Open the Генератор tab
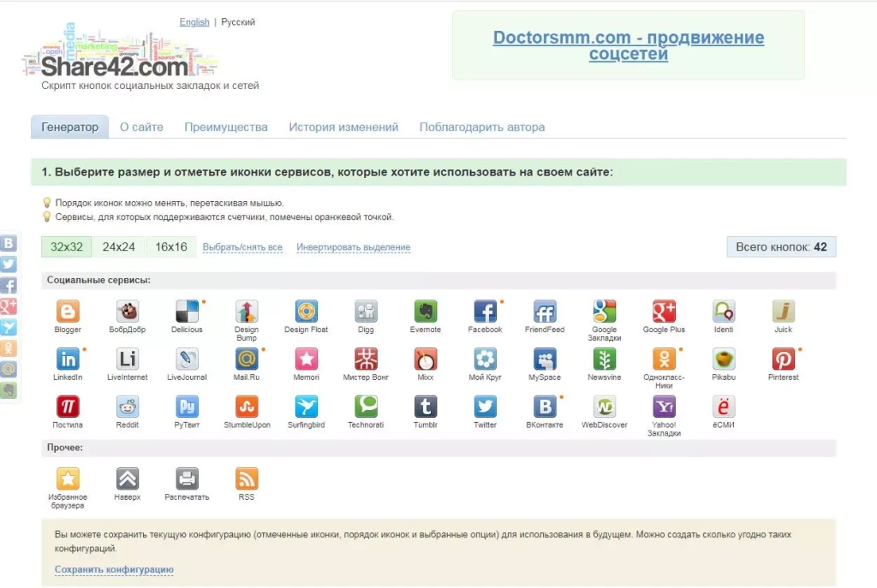This screenshot has height=588, width=877. click(70, 127)
